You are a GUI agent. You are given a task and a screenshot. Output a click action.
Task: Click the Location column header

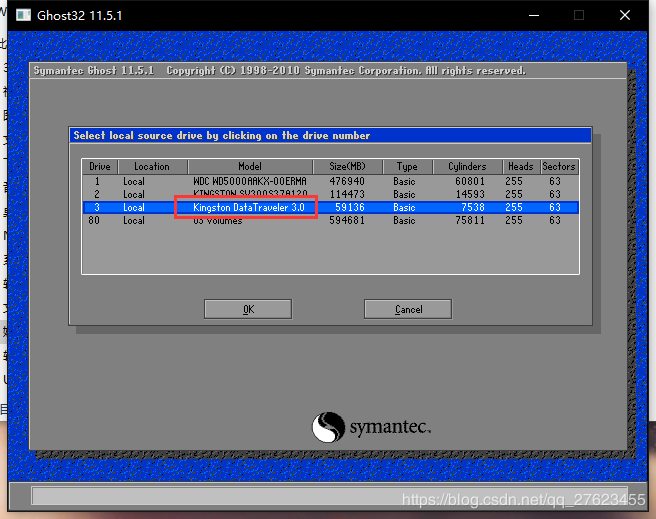pos(152,166)
